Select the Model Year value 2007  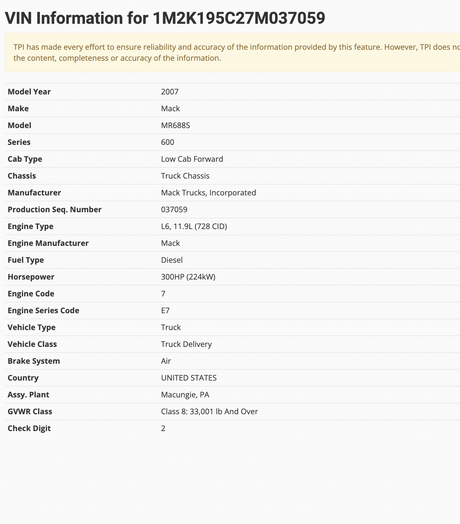pyautogui.click(x=169, y=92)
